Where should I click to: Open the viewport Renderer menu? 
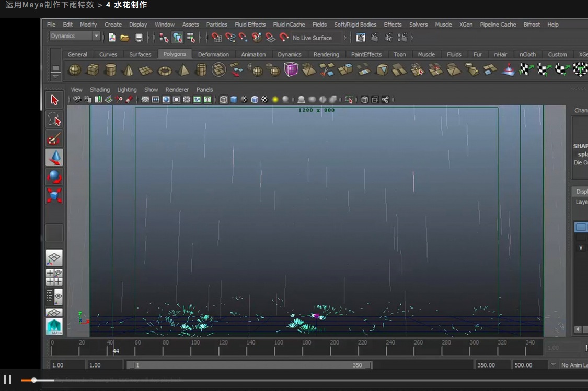pyautogui.click(x=177, y=89)
